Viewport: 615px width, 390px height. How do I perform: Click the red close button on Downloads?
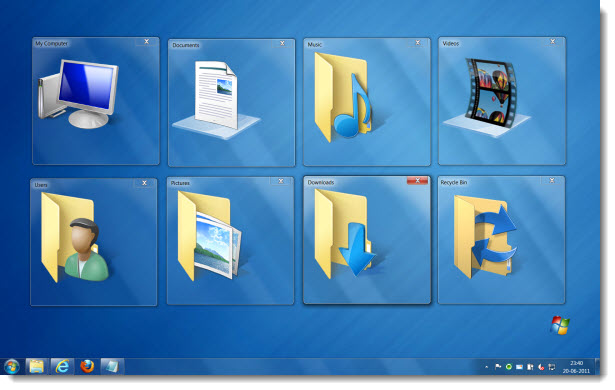[417, 180]
